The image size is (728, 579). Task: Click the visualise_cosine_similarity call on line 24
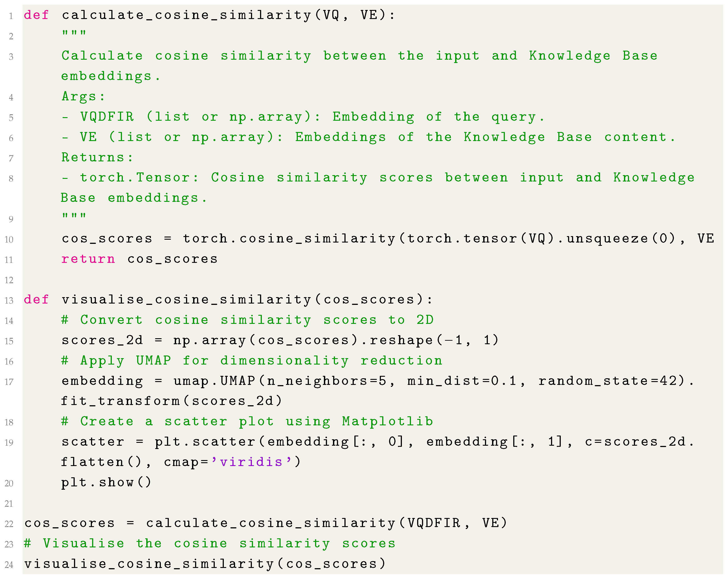(148, 564)
